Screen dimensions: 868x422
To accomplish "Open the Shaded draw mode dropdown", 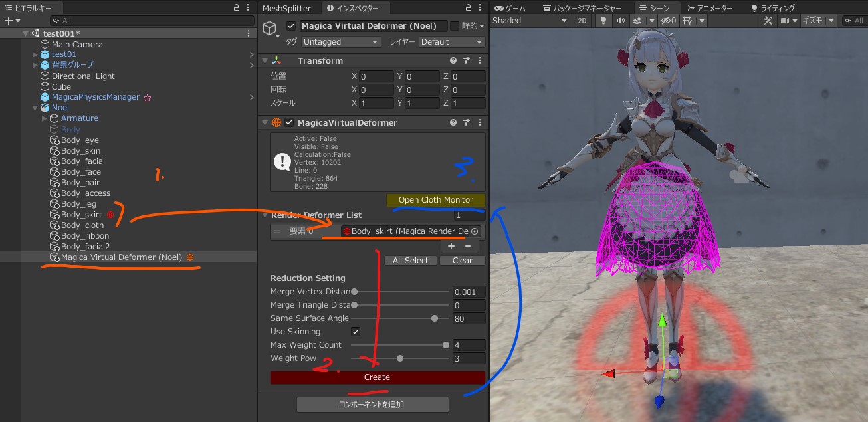I will pyautogui.click(x=530, y=21).
